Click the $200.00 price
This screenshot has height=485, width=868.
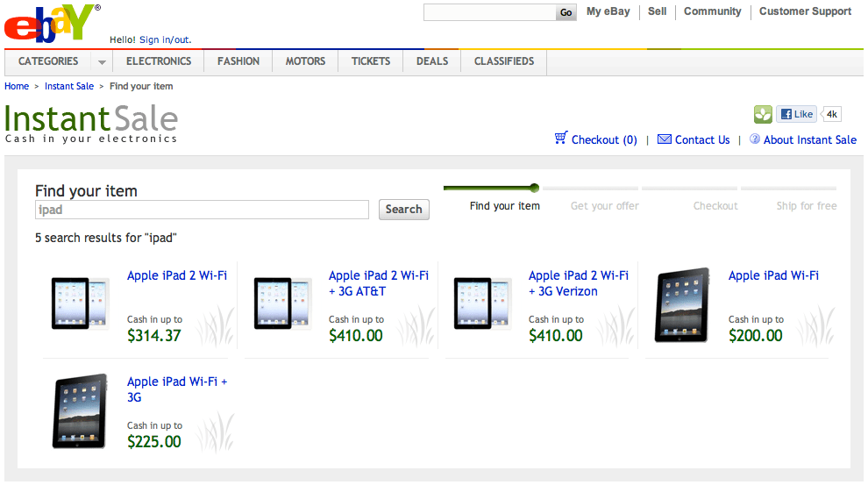click(x=756, y=336)
